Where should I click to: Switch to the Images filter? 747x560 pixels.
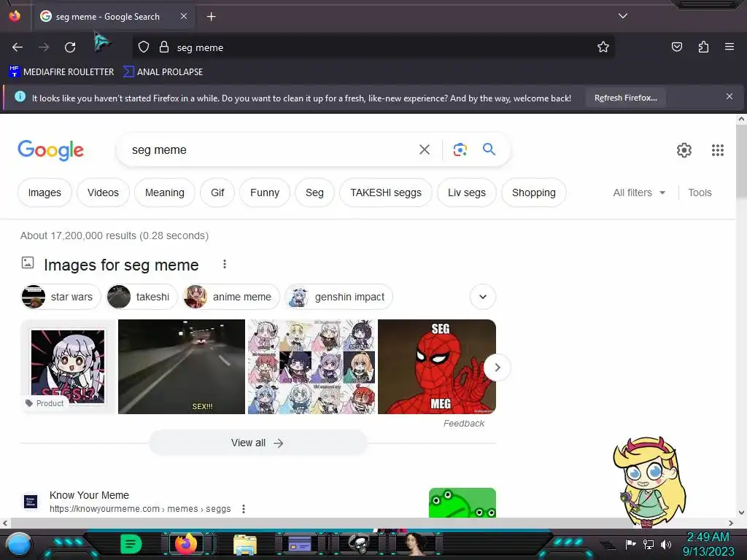tap(44, 192)
